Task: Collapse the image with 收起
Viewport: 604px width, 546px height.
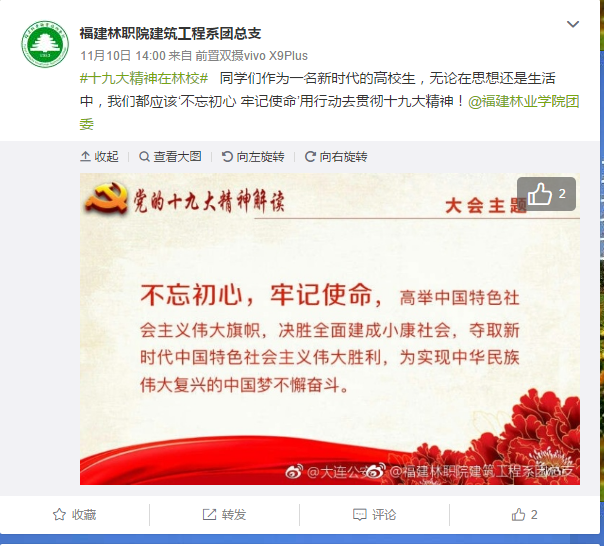Action: (x=99, y=156)
